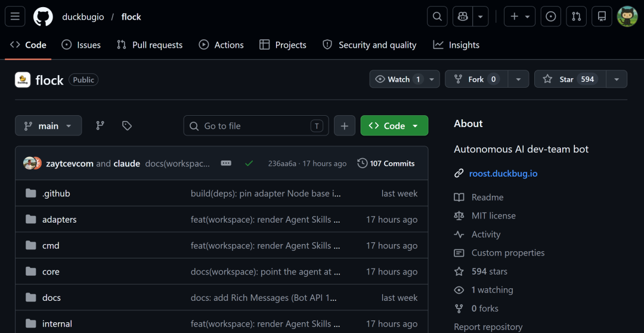Open the core folder
This screenshot has height=333, width=644.
tap(51, 272)
